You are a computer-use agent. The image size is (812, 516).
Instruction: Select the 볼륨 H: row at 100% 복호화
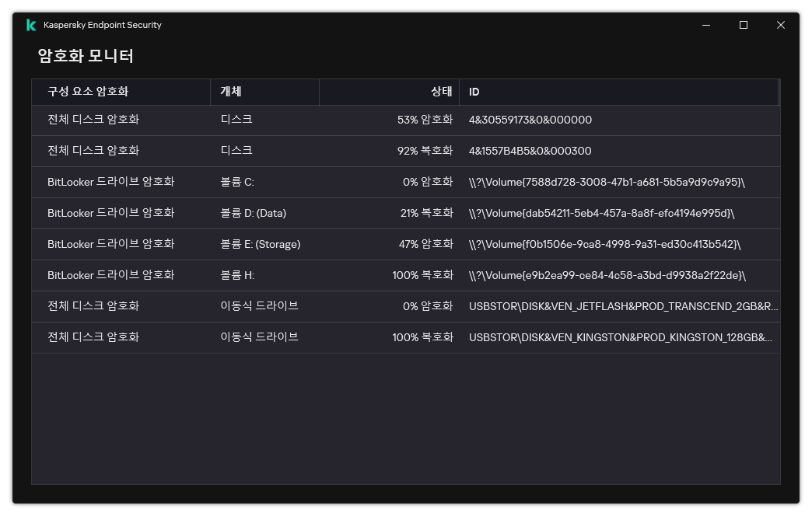point(311,275)
